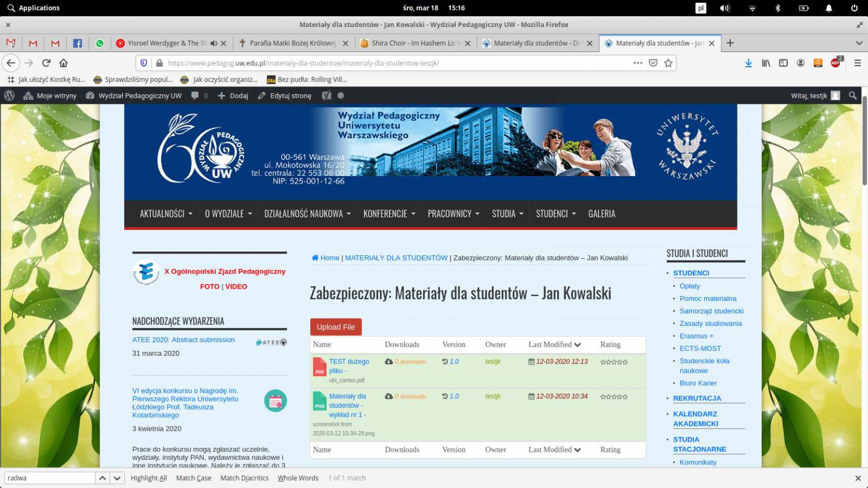Viewport: 868px width, 488px height.
Task: Expand O WYDZIALE navigation menu
Action: (x=228, y=213)
